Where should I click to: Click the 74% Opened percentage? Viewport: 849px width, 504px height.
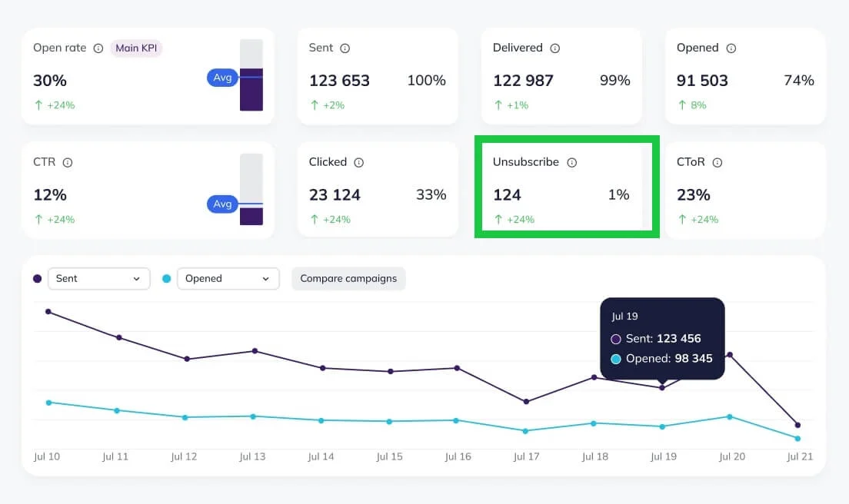click(799, 81)
